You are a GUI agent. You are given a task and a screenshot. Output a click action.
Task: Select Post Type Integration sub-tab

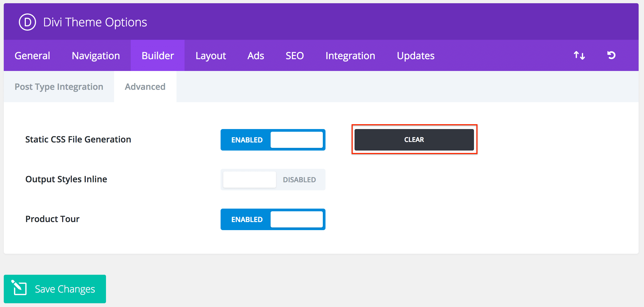coord(59,87)
